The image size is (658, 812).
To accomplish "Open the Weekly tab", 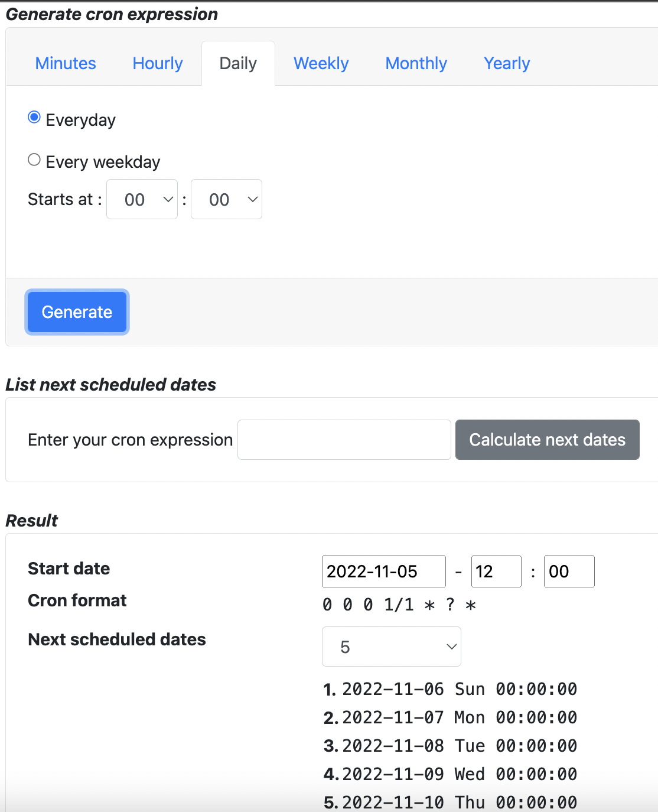I will [x=321, y=63].
